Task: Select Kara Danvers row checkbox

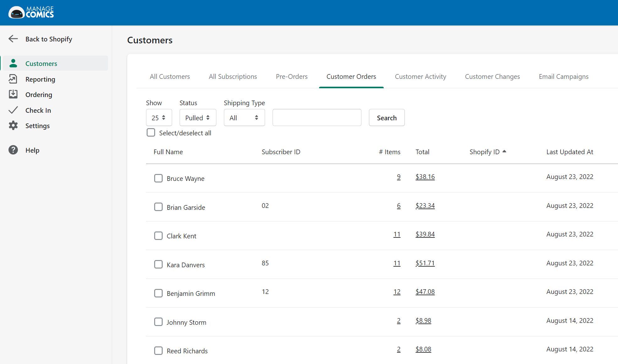Action: (x=158, y=264)
